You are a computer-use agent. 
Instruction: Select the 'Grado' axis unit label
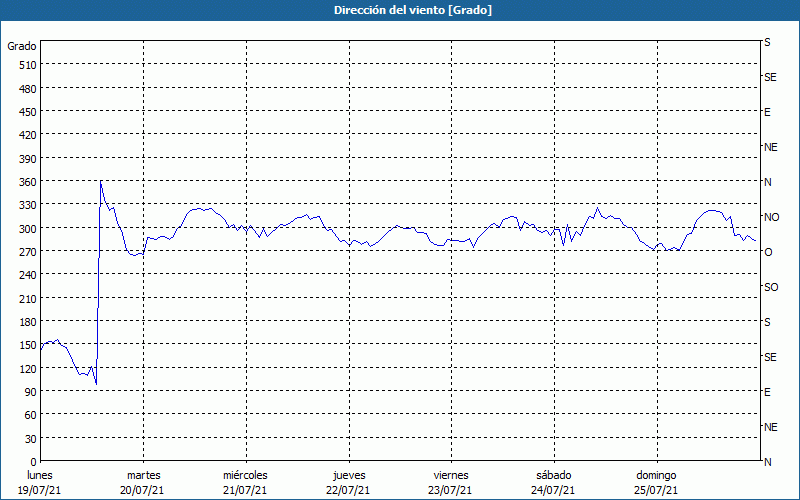pos(22,46)
